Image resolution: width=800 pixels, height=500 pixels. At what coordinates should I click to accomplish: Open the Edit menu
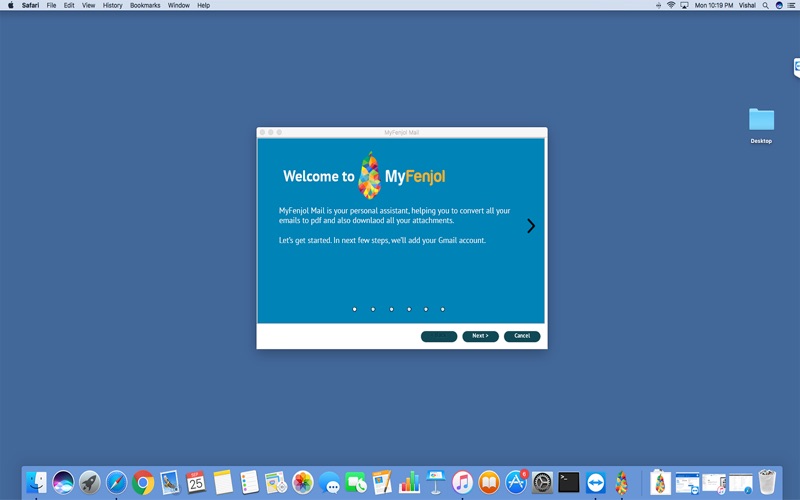click(x=69, y=5)
